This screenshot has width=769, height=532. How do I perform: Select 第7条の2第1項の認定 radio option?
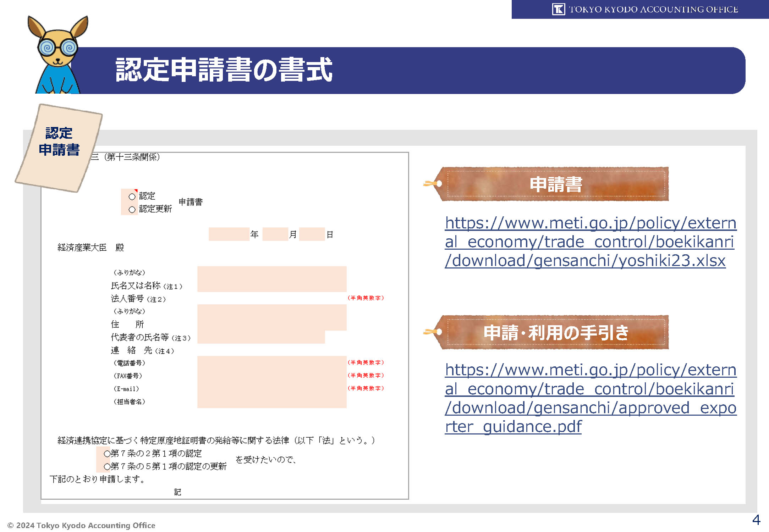[x=107, y=454]
